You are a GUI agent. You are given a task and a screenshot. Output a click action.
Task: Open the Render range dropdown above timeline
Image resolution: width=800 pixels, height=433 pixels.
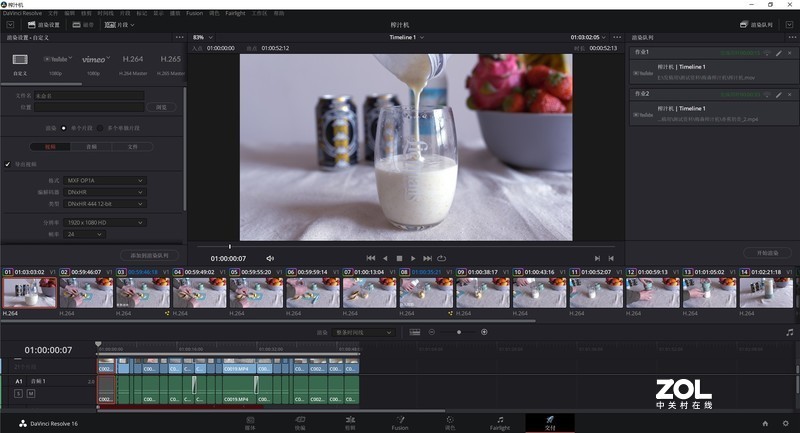click(363, 333)
